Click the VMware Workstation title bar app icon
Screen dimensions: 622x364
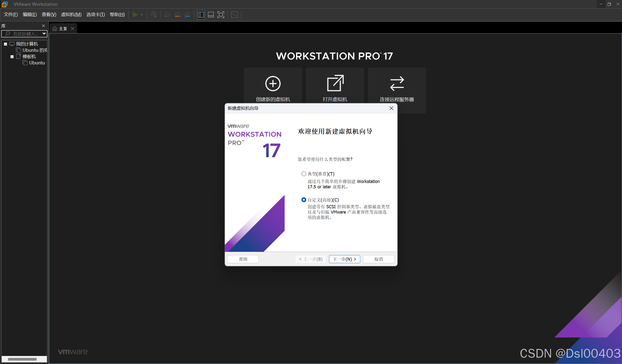tap(5, 4)
